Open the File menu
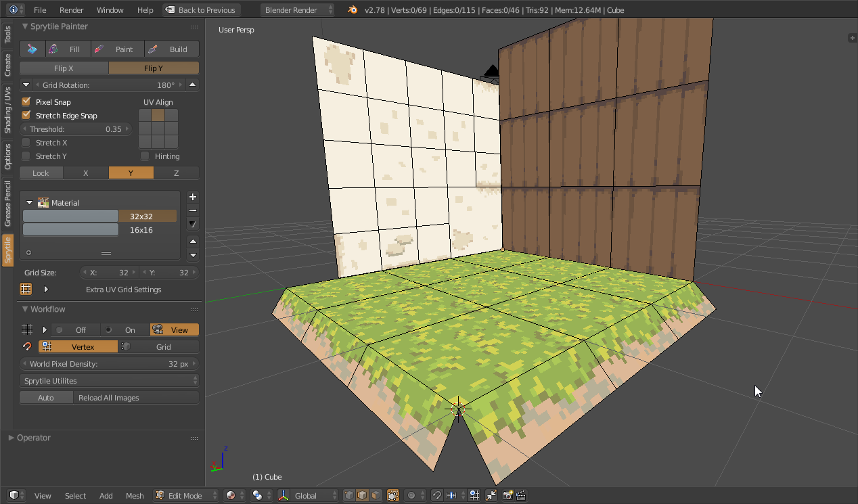 [x=40, y=10]
